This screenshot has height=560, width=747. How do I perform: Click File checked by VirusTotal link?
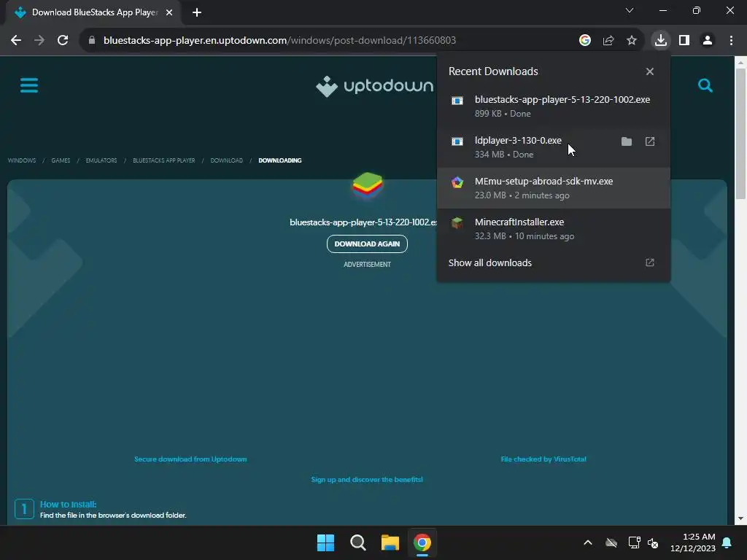coord(543,459)
